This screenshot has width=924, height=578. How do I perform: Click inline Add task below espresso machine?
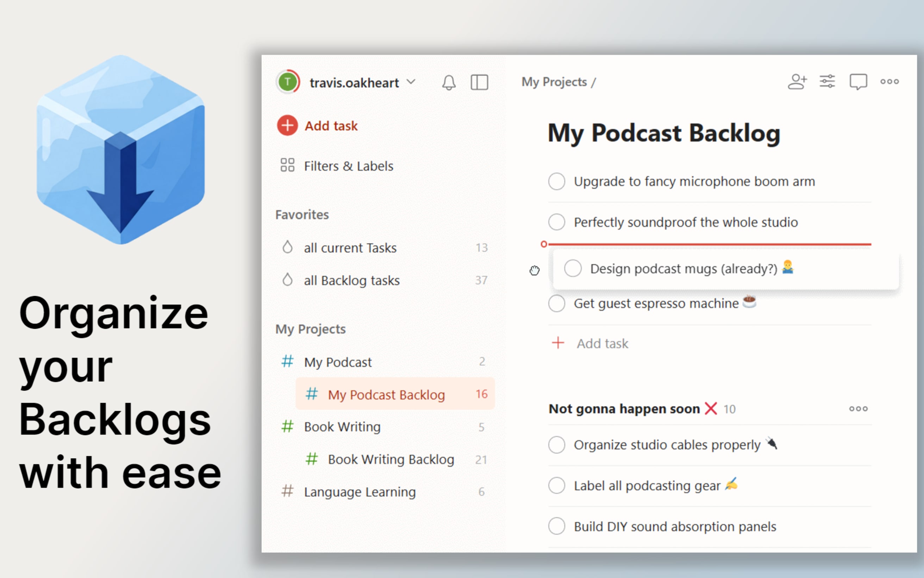click(590, 343)
